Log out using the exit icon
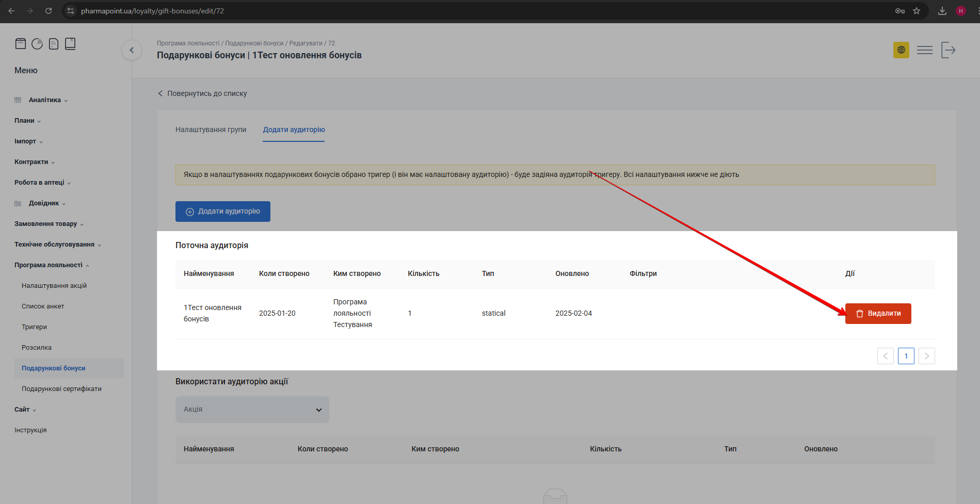Screen dimensions: 980x504 (x=949, y=50)
